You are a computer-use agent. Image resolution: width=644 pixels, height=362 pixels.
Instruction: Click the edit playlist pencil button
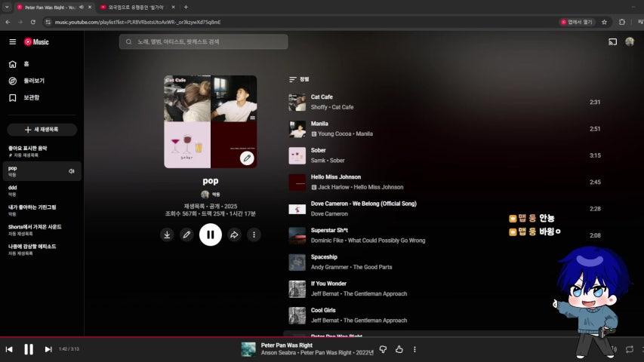point(186,235)
